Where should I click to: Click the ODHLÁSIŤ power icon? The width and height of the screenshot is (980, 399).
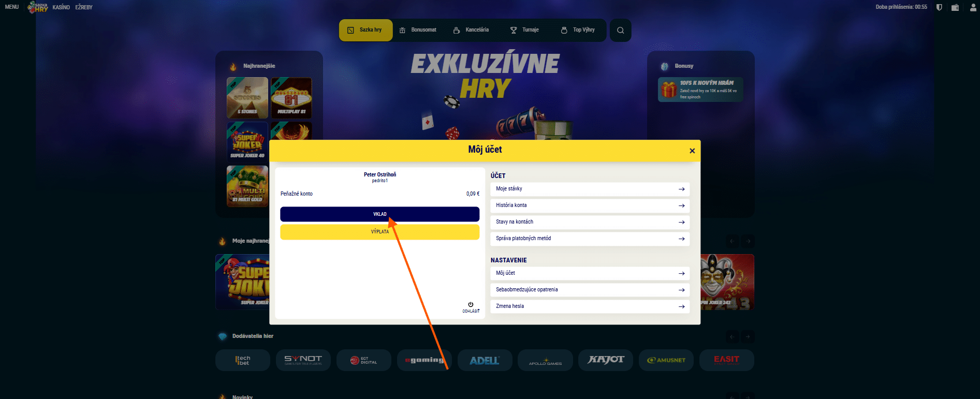click(x=471, y=305)
